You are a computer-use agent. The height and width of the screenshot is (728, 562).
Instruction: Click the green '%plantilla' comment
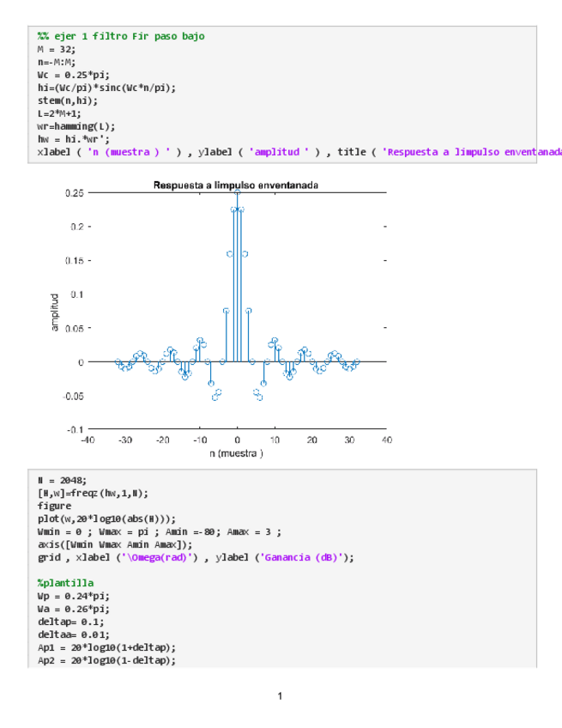coord(65,583)
